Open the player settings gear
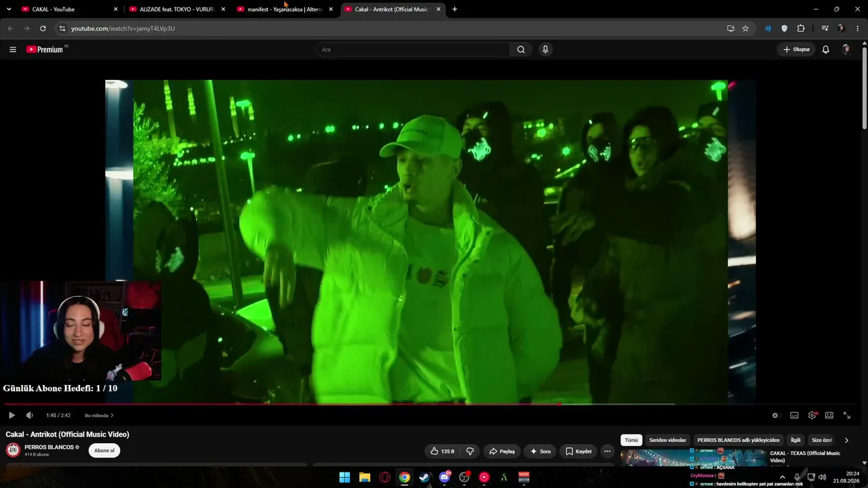Viewport: 868px width, 488px height. pos(812,415)
